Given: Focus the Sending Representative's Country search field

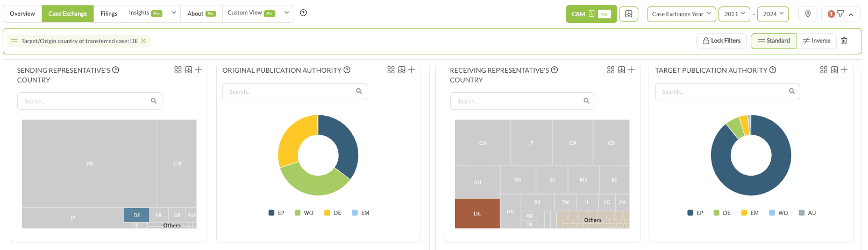Looking at the screenshot, I should point(90,101).
